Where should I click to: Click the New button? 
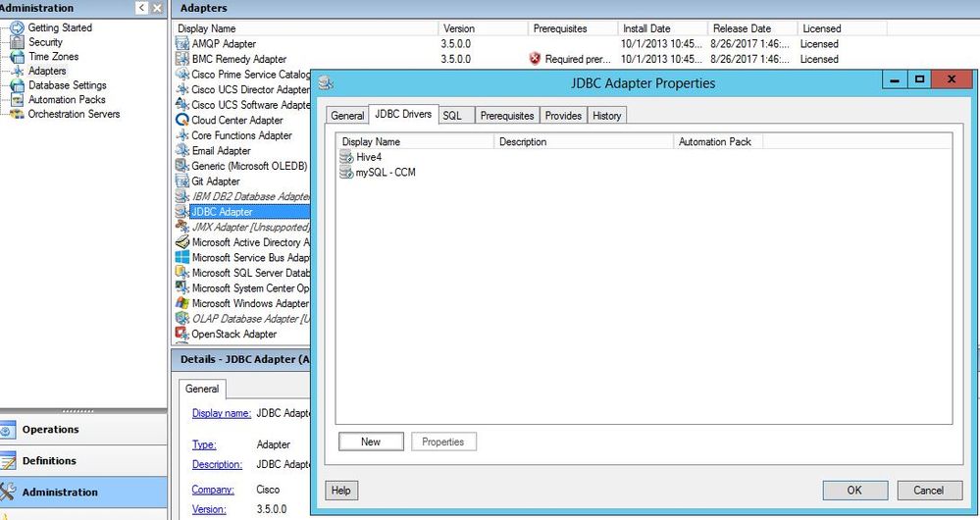click(x=371, y=442)
